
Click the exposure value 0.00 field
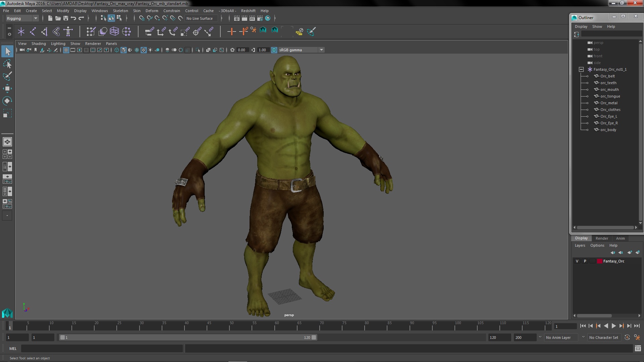coord(242,50)
